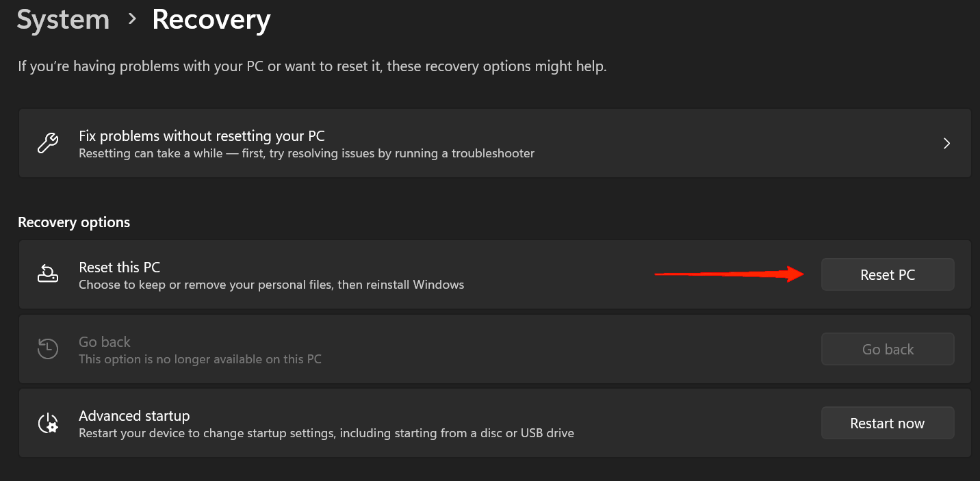Image resolution: width=980 pixels, height=481 pixels.
Task: Click the Reset this PC icon
Action: pos(47,274)
